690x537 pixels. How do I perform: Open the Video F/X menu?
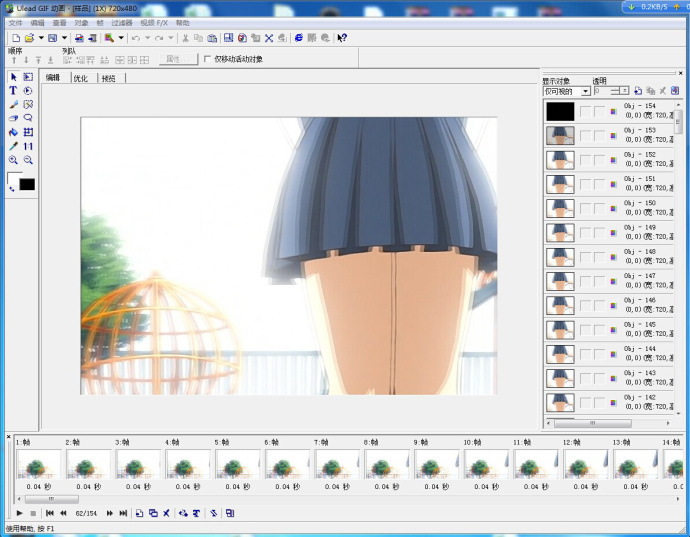click(154, 23)
